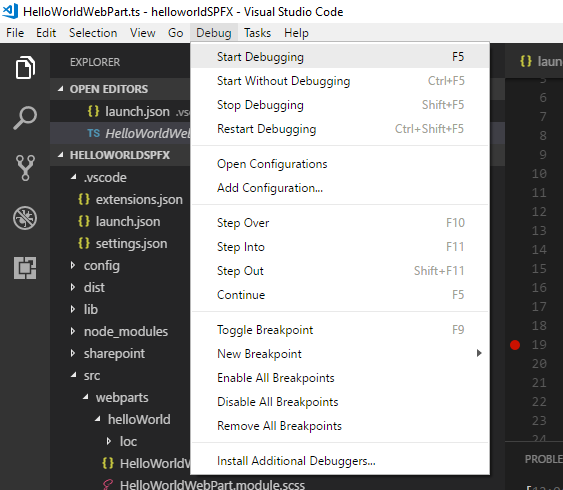
Task: Expand the config folder arrow
Action: 73,265
